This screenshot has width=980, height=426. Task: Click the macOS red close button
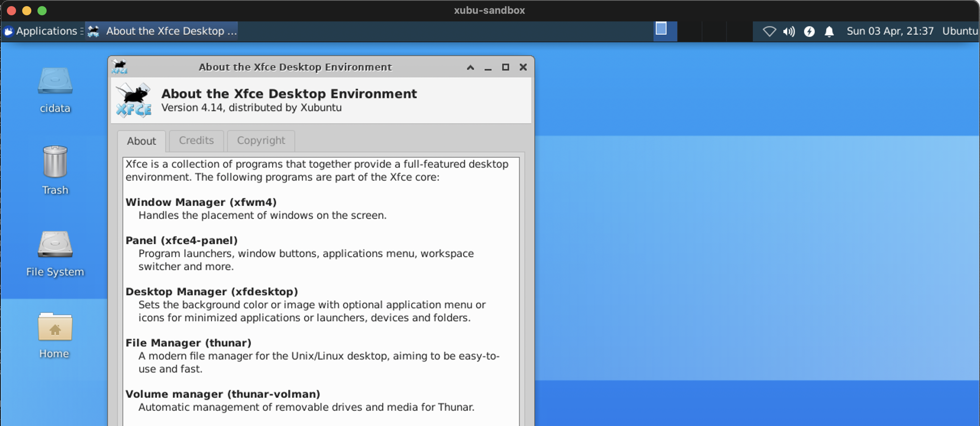pos(11,11)
